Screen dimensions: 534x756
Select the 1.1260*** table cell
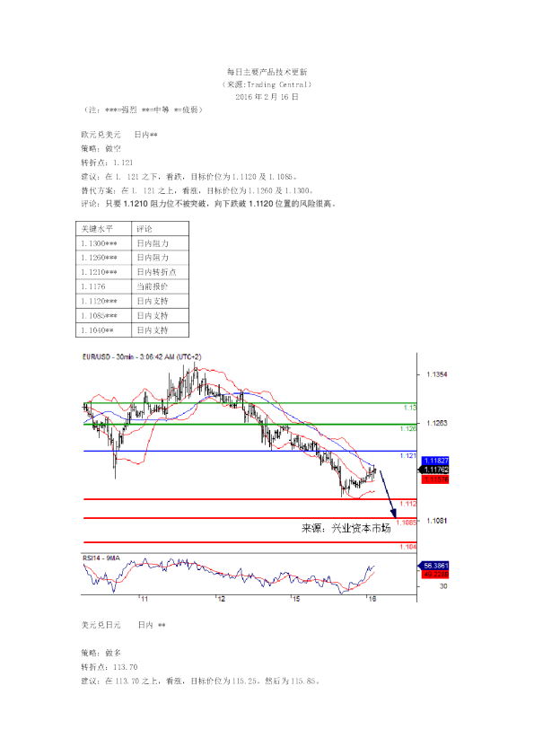tap(103, 258)
